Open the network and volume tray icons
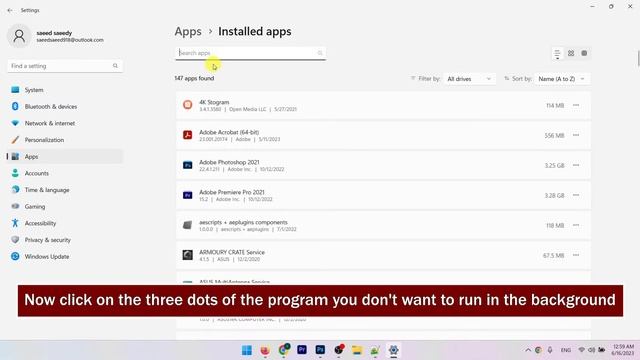The height and width of the screenshot is (360, 640). pos(591,350)
